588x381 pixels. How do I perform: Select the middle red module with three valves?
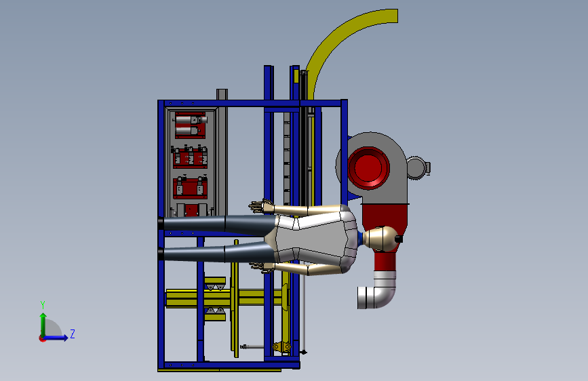coord(190,157)
